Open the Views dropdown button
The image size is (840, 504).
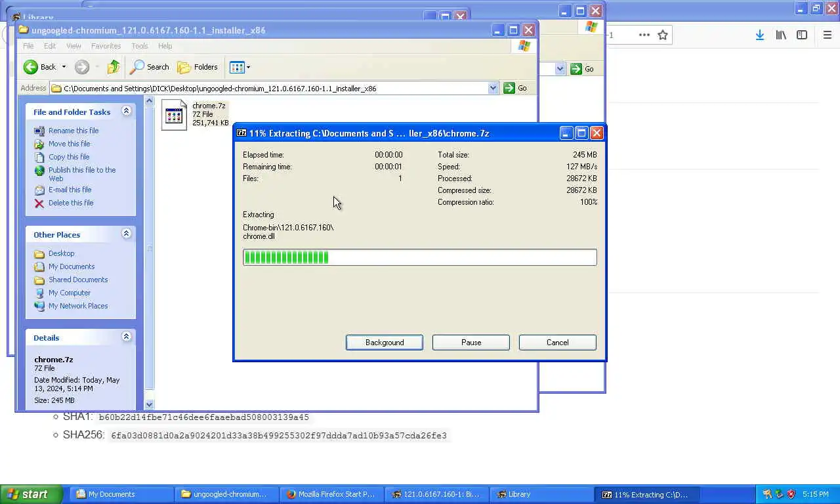(x=240, y=67)
